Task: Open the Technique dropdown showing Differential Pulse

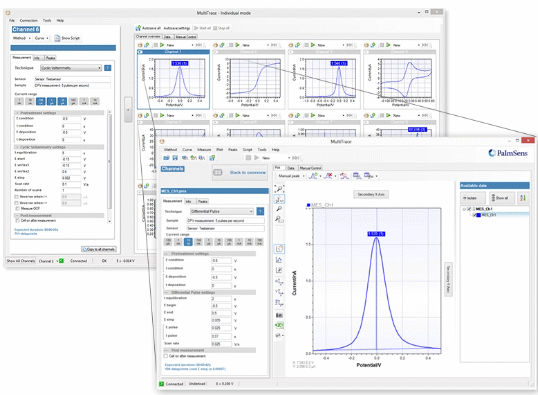Action: pyautogui.click(x=222, y=211)
